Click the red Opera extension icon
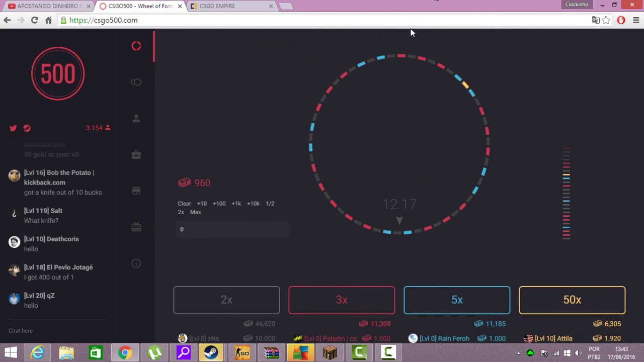644x362 pixels. pos(621,20)
